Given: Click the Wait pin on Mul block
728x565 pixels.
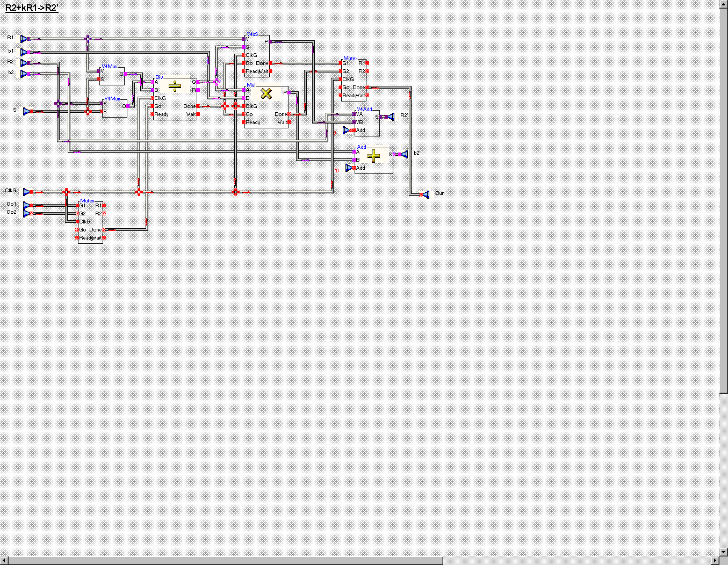Looking at the screenshot, I should (290, 122).
